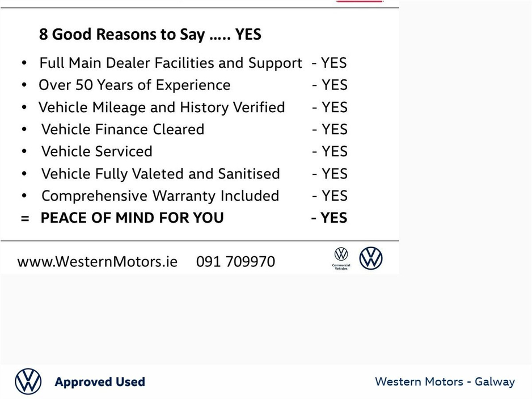The image size is (532, 399).
Task: Click the equals sign before PEACE OF MIND
Action: click(x=25, y=218)
